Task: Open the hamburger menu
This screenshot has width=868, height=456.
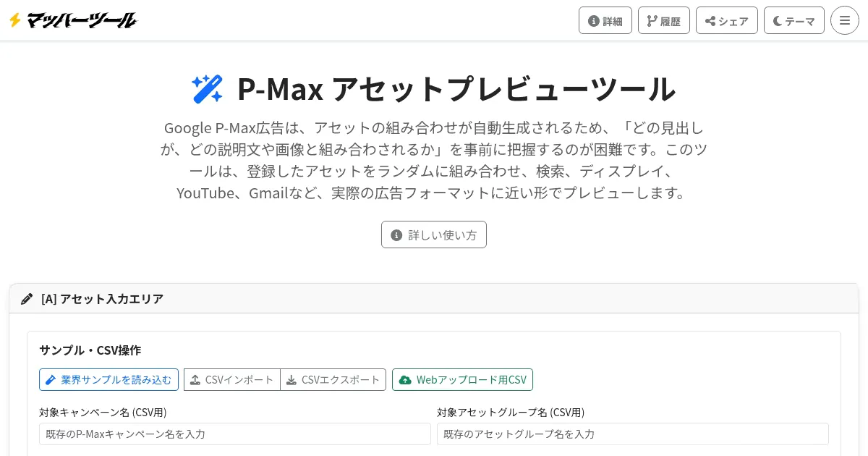Action: pyautogui.click(x=844, y=20)
